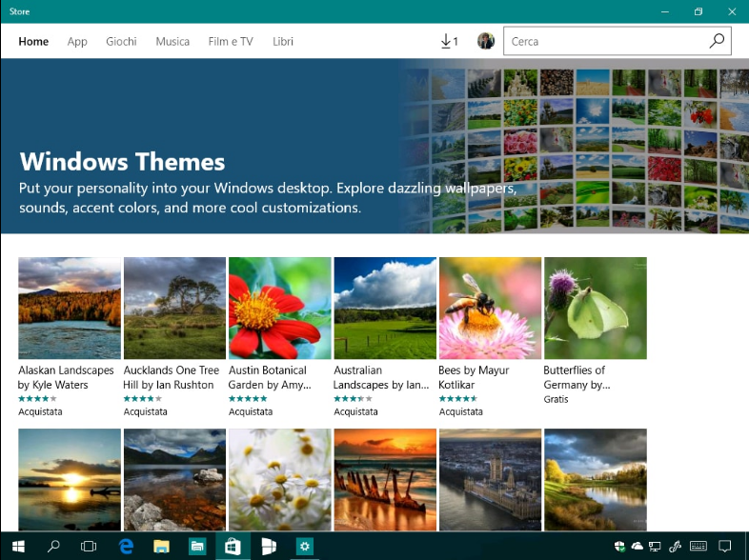Open the Musica tab

[x=172, y=42]
